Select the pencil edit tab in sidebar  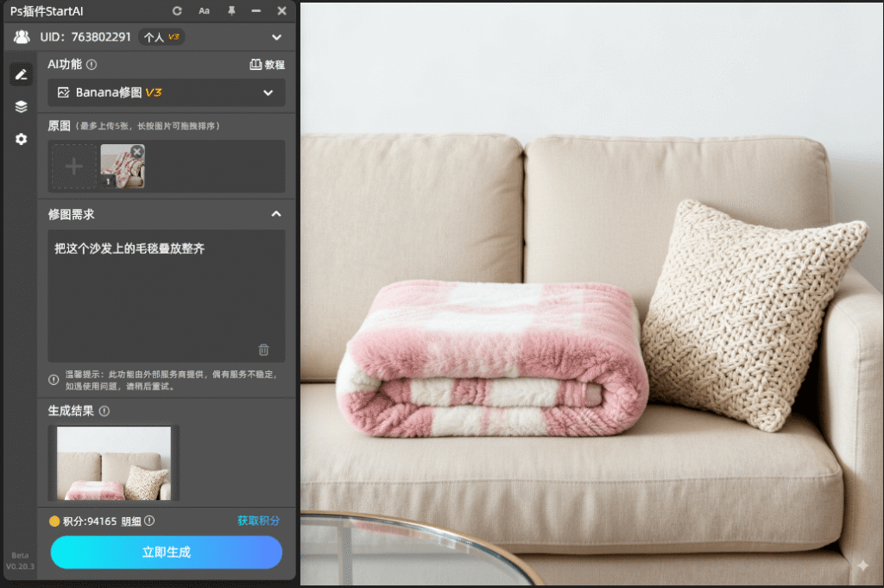tap(22, 74)
